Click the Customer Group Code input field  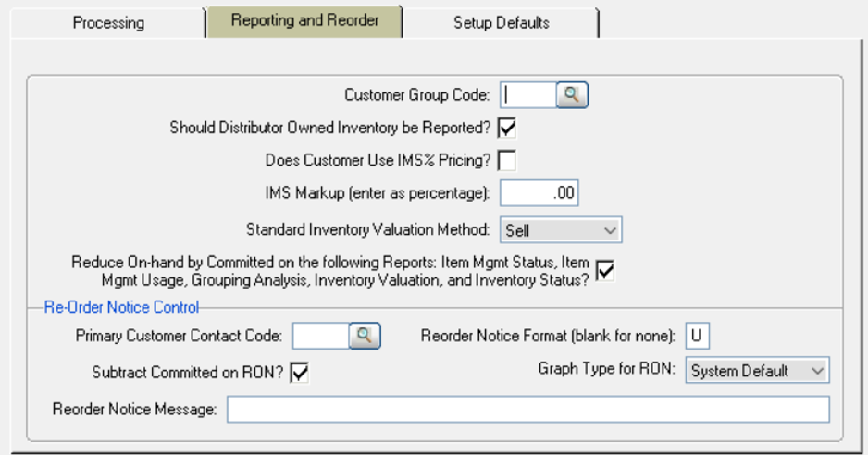pyautogui.click(x=528, y=95)
